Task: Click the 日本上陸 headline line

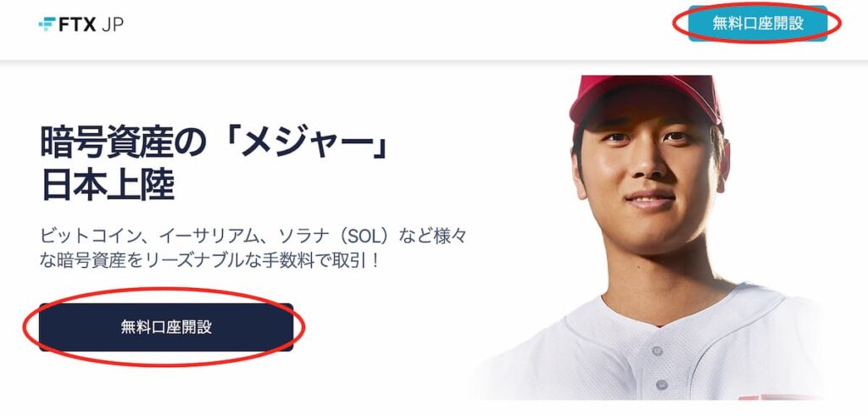Action: click(x=108, y=186)
